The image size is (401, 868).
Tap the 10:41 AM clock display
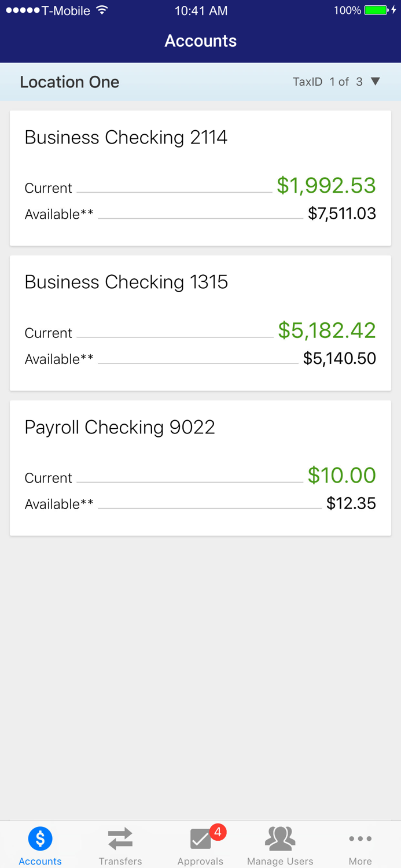coord(200,9)
